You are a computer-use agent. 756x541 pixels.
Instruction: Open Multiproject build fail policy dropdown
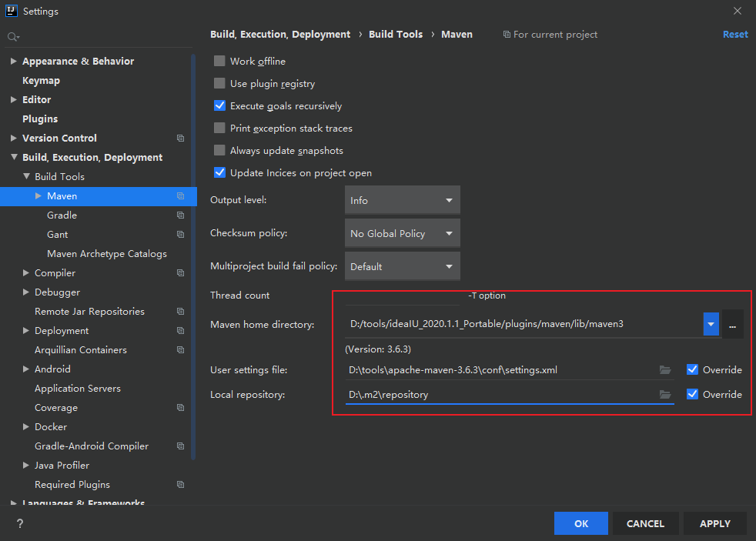point(402,266)
